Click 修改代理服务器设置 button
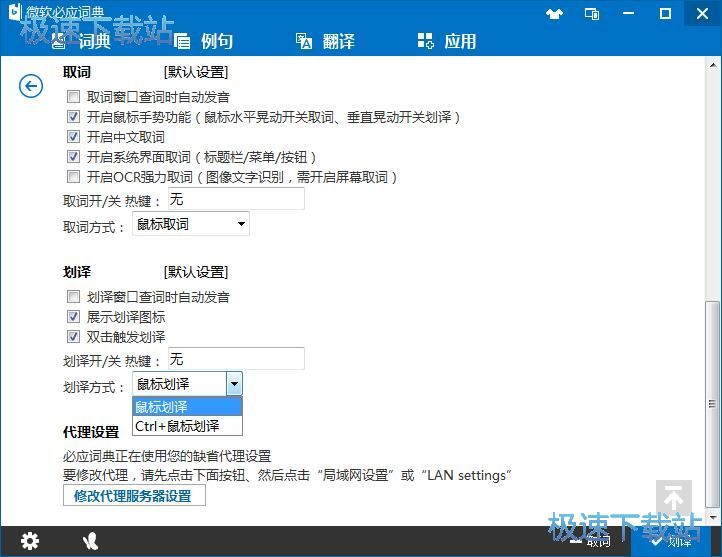 [134, 496]
